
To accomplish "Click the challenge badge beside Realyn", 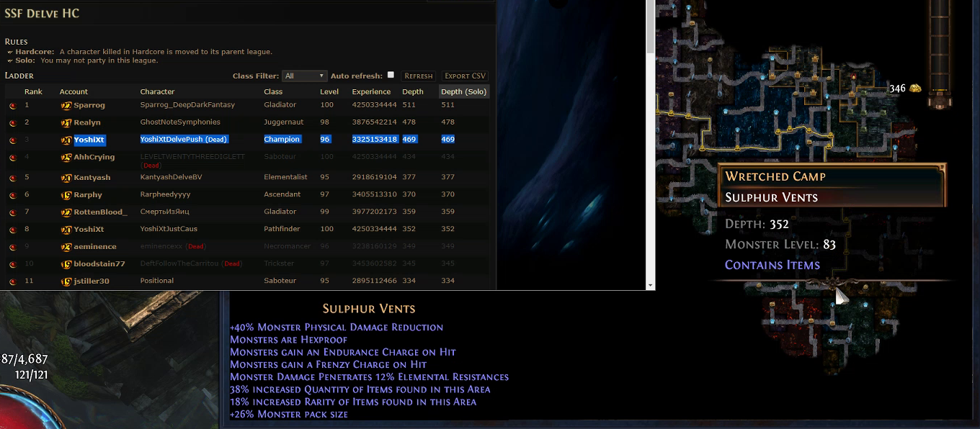I will point(66,122).
